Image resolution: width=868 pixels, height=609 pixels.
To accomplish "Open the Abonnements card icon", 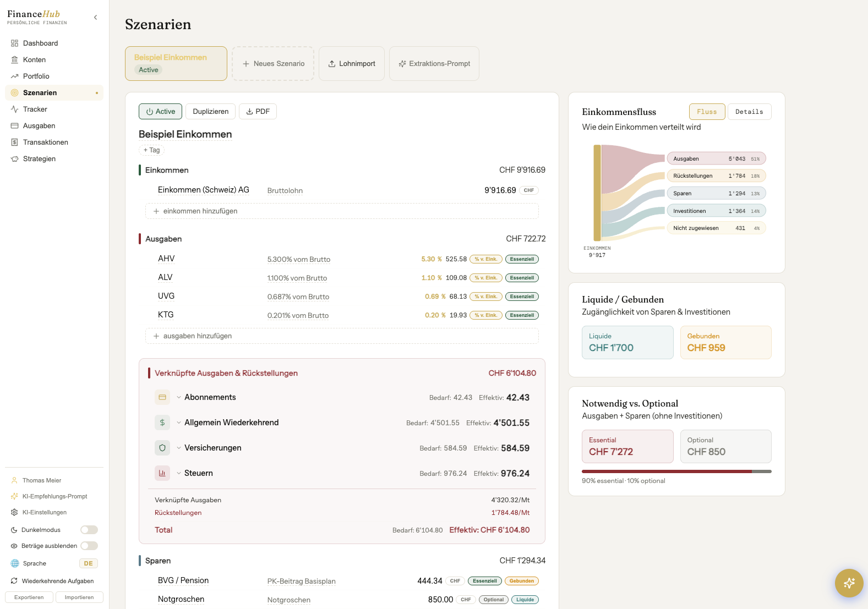I will click(162, 397).
